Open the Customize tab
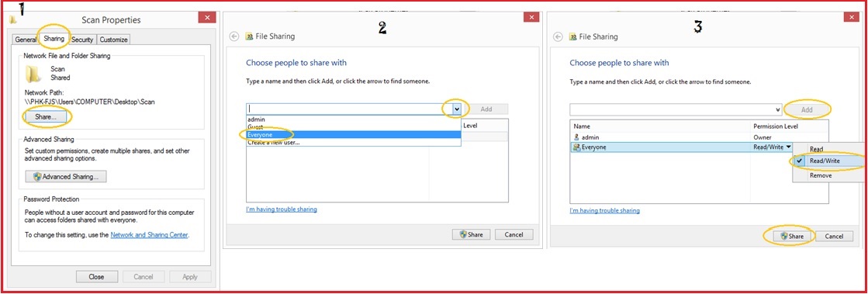Viewport: 868px width, 294px height. (113, 40)
